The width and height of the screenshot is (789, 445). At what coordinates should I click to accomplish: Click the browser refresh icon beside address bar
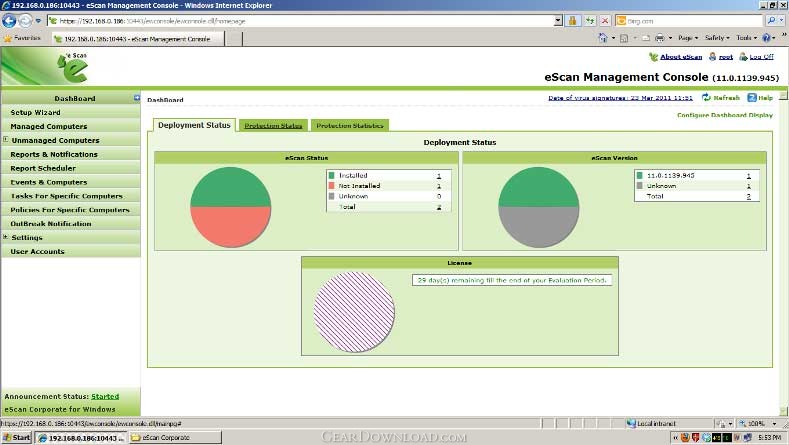590,20
